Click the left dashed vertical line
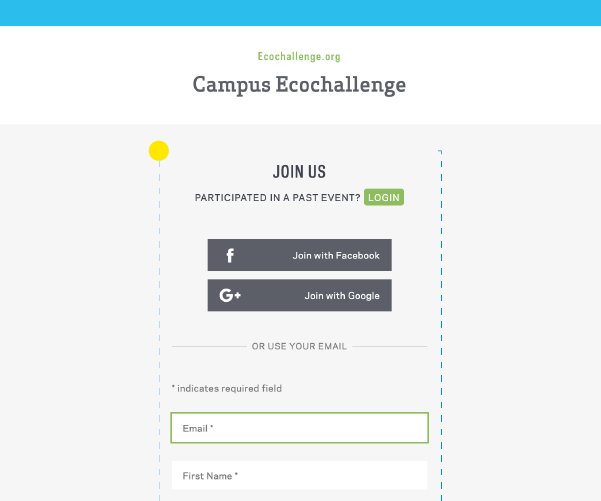The width and height of the screenshot is (601, 501). [159, 300]
